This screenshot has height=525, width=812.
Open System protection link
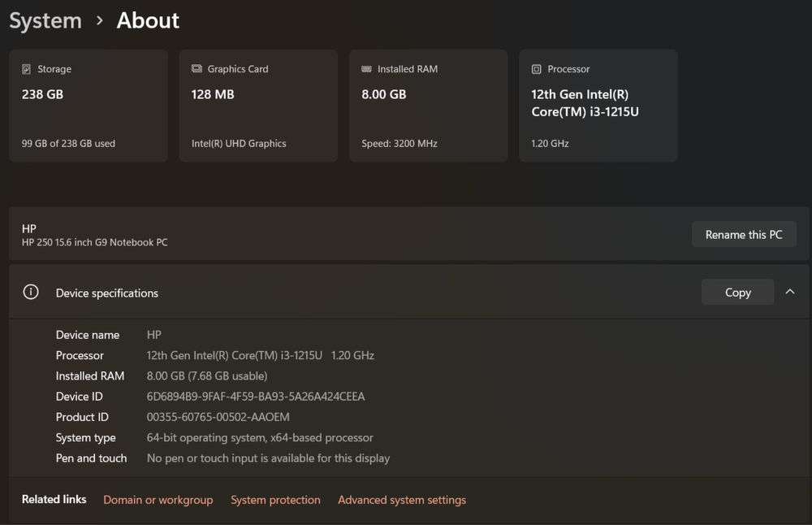[275, 500]
